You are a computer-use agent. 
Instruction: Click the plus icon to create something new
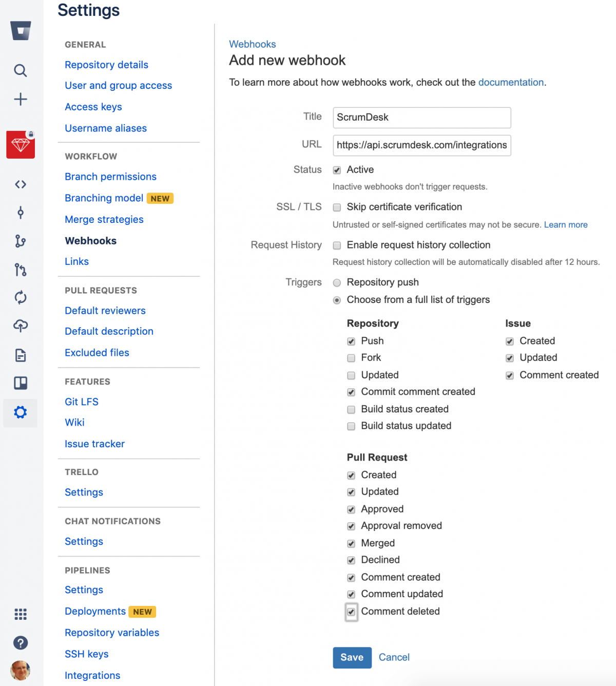pos(21,99)
